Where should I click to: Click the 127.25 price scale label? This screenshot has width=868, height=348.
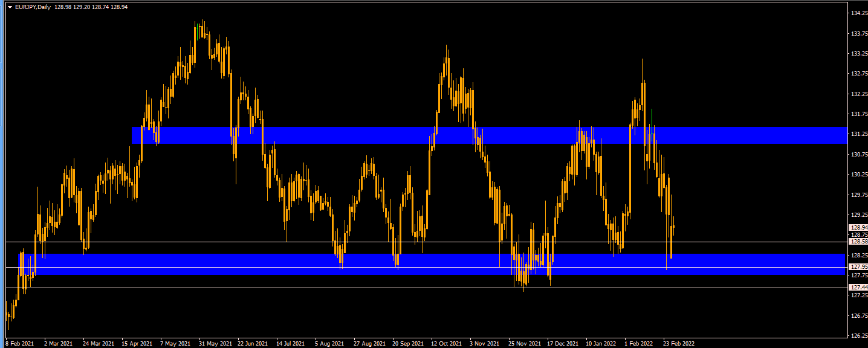coord(859,295)
